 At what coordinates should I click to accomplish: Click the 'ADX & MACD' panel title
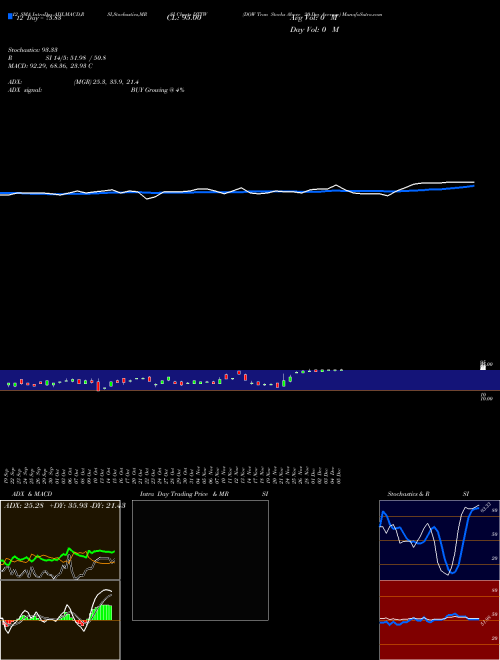(32, 494)
